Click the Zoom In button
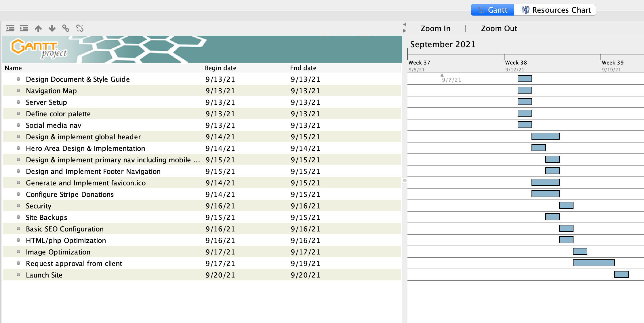The width and height of the screenshot is (644, 323). tap(435, 28)
